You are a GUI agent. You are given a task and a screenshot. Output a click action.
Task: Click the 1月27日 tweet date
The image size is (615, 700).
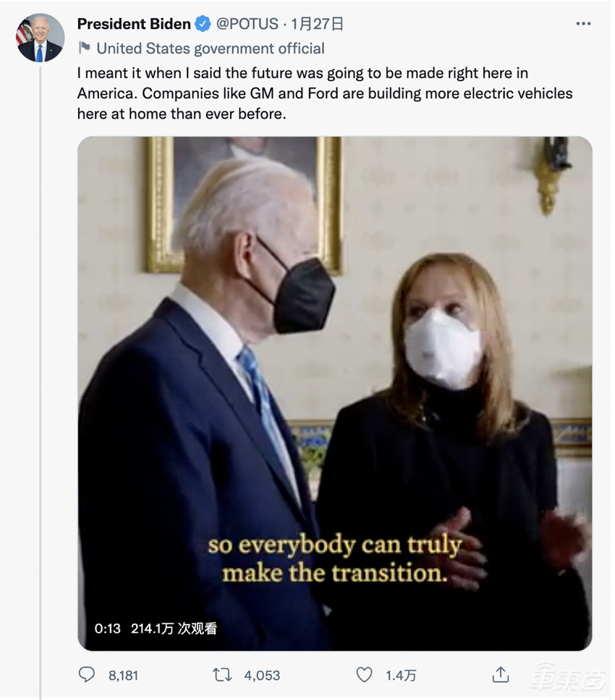tap(317, 24)
